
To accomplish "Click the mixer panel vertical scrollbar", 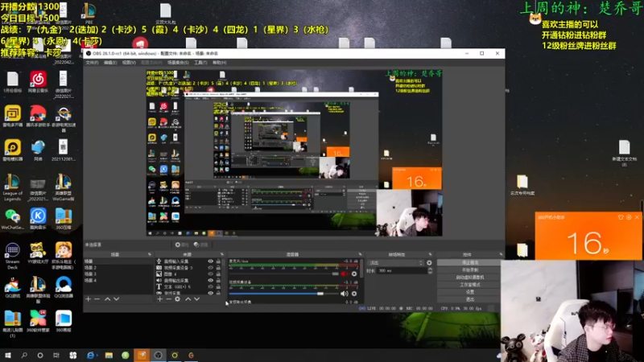I will click(361, 268).
